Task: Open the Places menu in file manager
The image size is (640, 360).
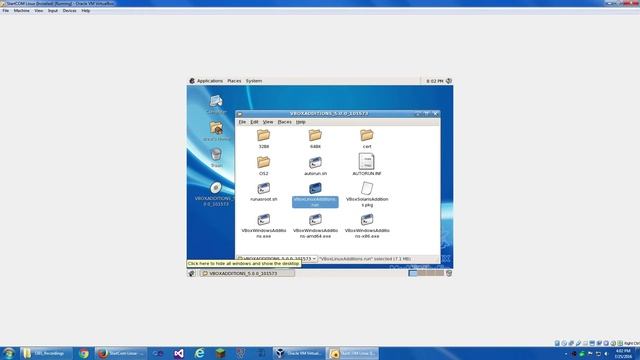Action: click(x=284, y=122)
